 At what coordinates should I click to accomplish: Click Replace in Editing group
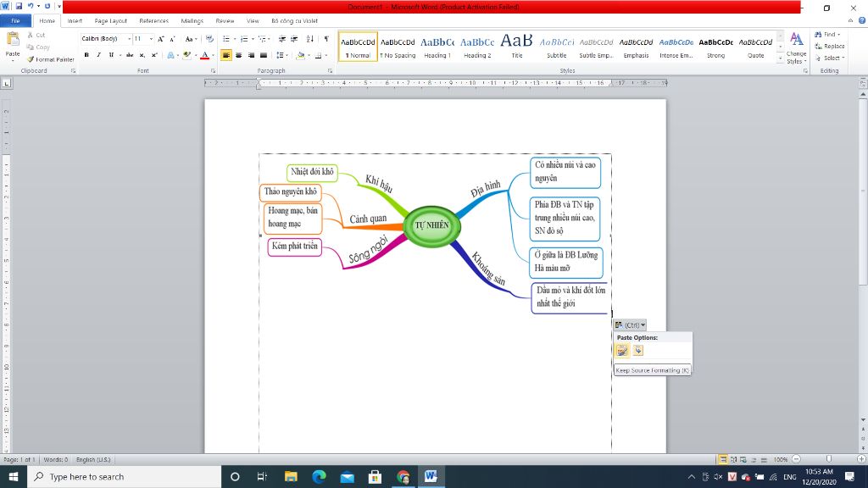tap(830, 46)
